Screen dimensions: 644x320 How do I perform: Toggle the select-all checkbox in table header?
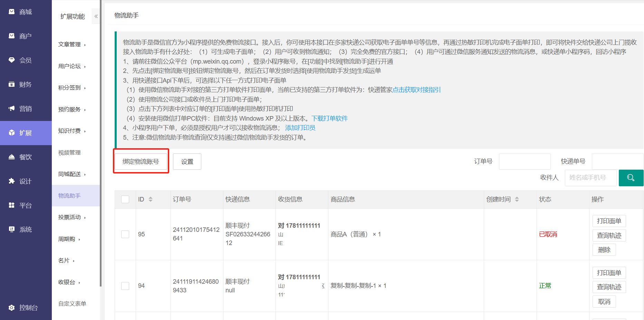tap(125, 199)
